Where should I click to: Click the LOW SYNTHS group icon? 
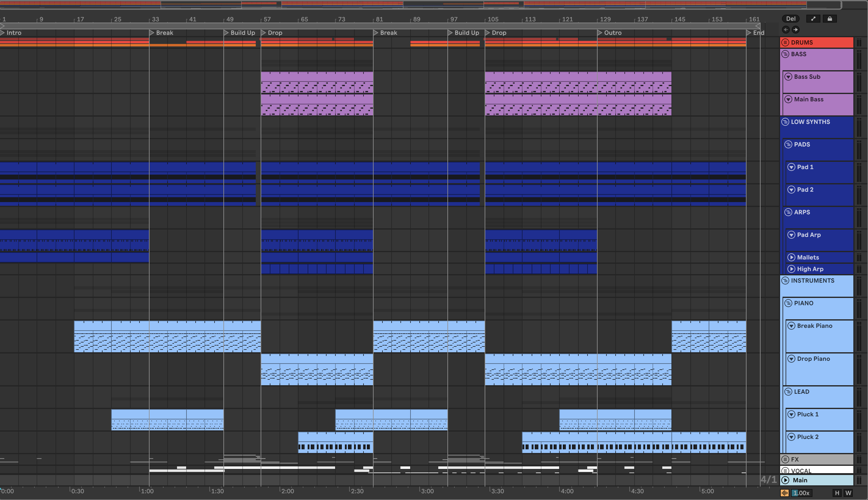(x=785, y=122)
